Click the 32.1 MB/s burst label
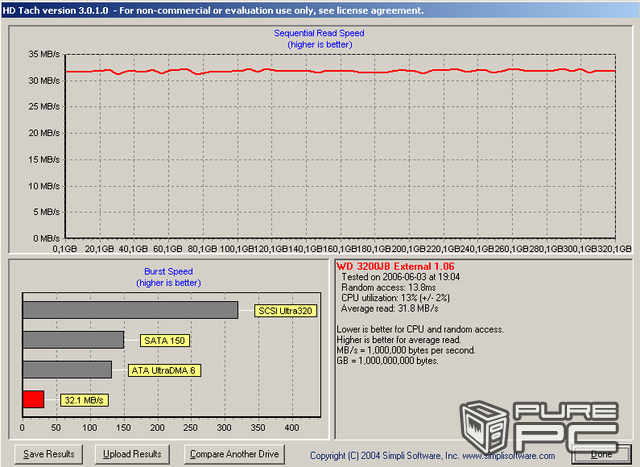640x467 pixels. point(84,400)
